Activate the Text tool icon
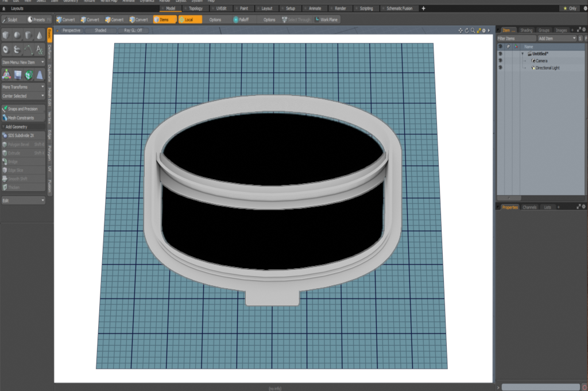588x391 pixels. point(39,50)
